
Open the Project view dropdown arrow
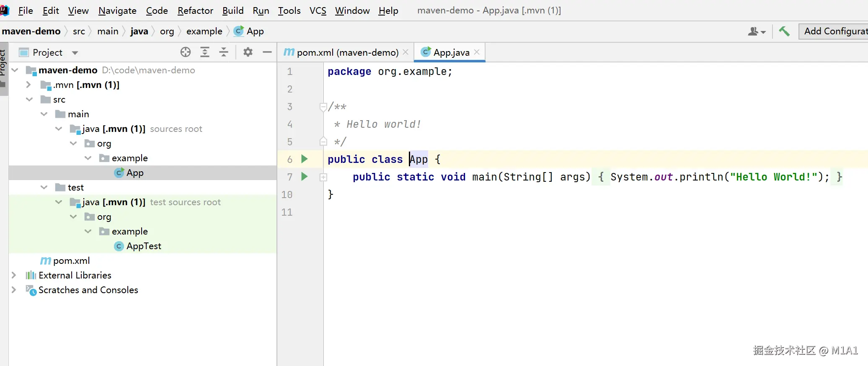[x=75, y=53]
